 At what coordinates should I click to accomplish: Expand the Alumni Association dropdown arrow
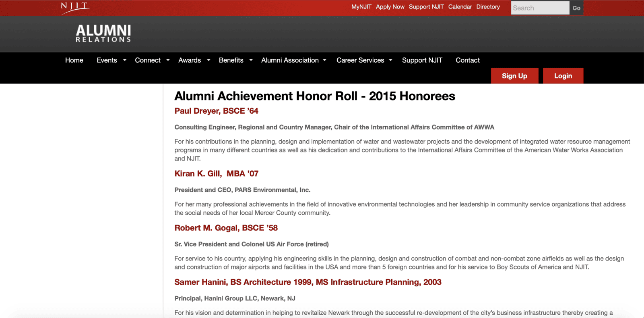(324, 60)
